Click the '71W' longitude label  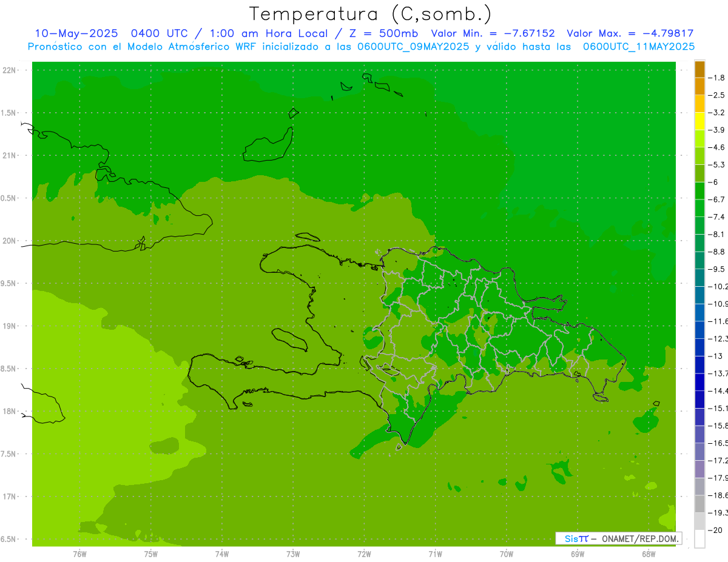click(435, 554)
